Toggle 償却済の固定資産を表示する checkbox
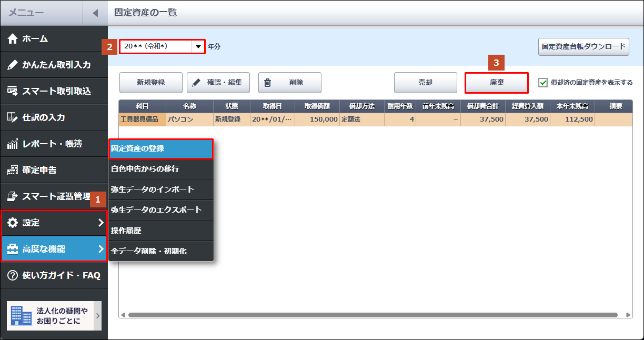644x340 pixels. click(x=544, y=83)
